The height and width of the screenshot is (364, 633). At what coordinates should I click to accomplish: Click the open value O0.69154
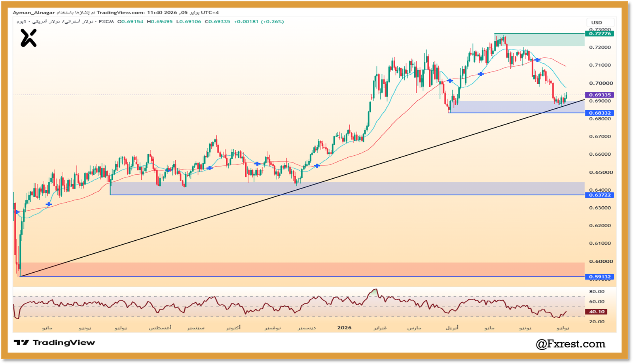131,22
